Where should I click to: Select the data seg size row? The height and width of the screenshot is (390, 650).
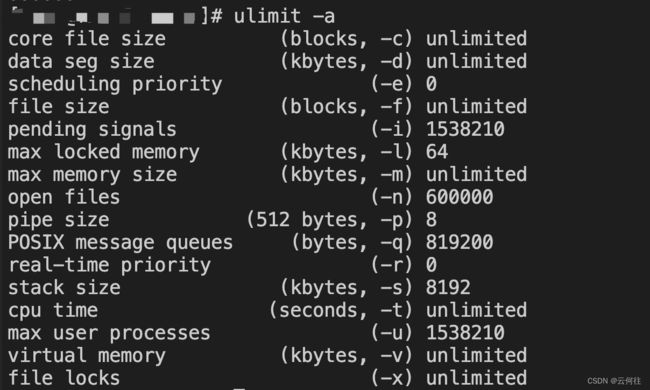pos(267,62)
